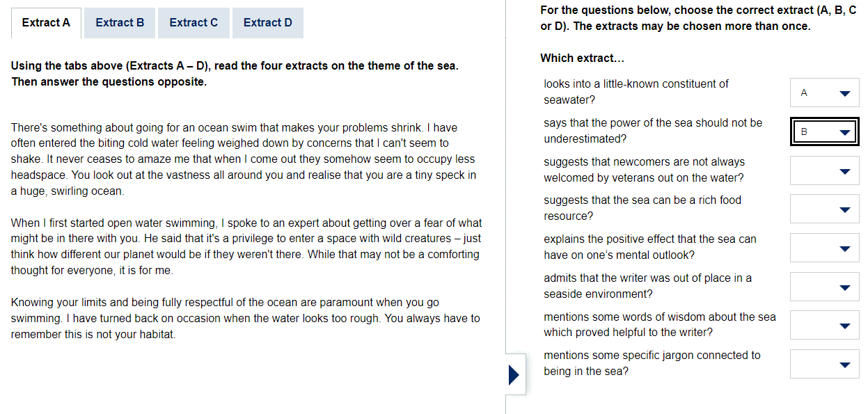The width and height of the screenshot is (868, 414).
Task: Click arrow icon of answer B dropdown
Action: 845,132
